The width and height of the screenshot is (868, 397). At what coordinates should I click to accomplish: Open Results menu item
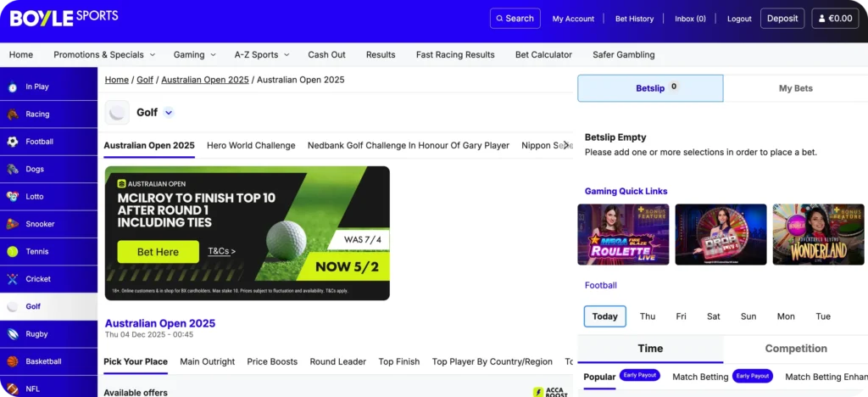tap(381, 55)
